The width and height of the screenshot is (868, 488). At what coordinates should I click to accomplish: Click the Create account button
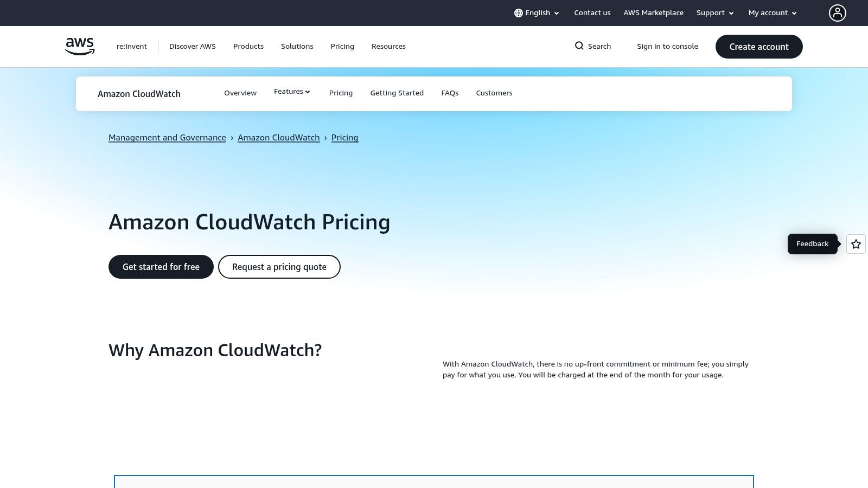758,47
